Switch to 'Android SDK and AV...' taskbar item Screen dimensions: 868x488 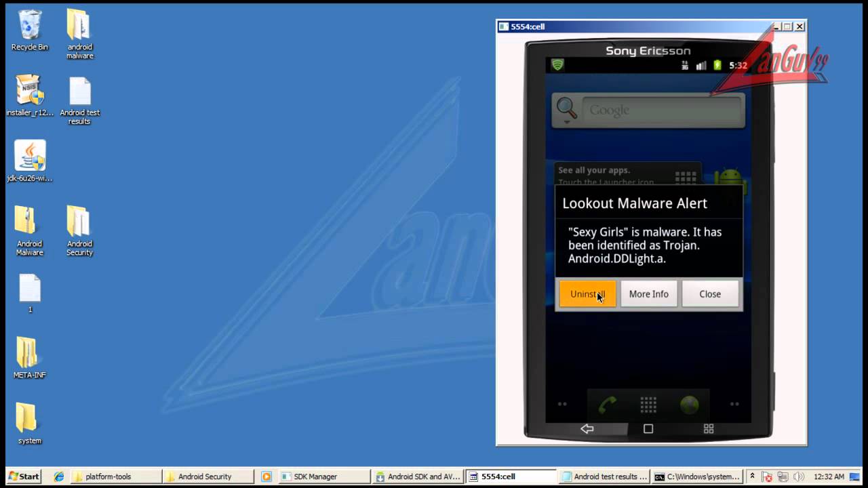pos(418,476)
